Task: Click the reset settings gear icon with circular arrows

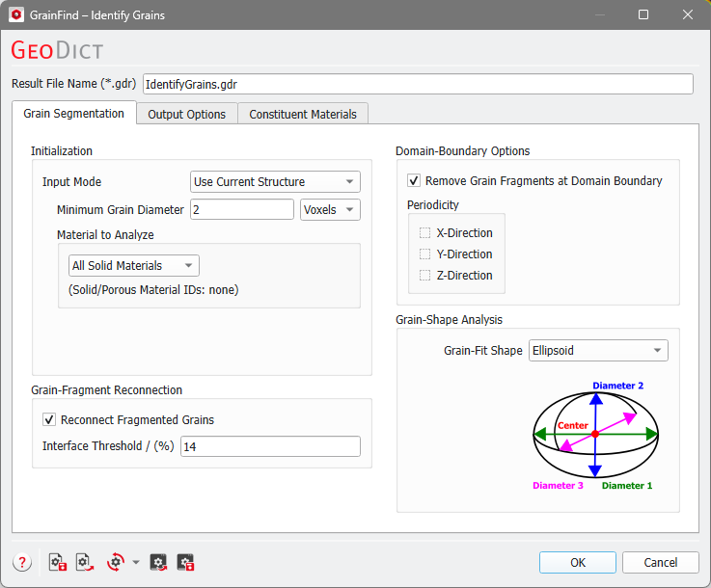Action: point(116,563)
